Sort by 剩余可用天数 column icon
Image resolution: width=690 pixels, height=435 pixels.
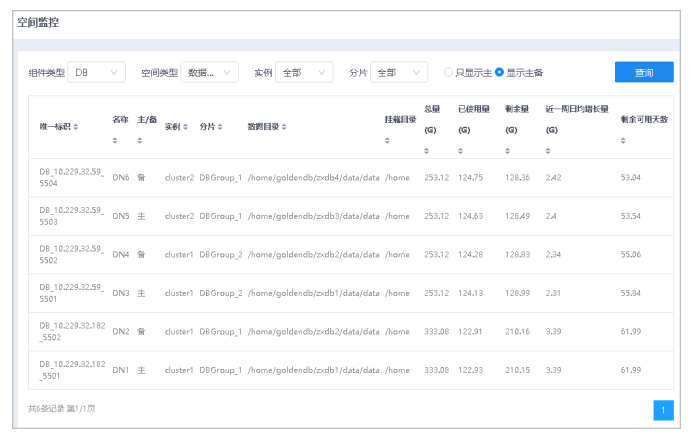pyautogui.click(x=623, y=140)
